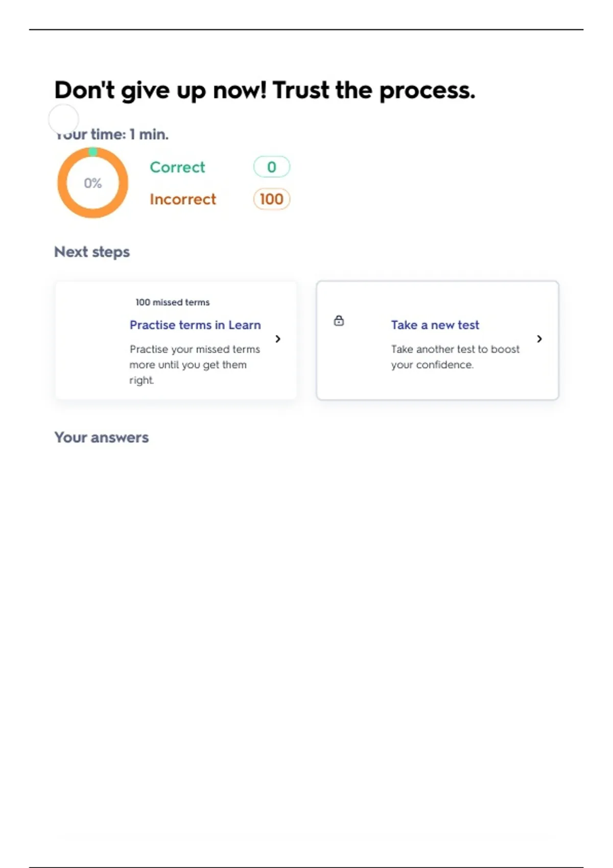This screenshot has height=868, width=613.
Task: Click the 100 missed terms label
Action: tap(173, 302)
